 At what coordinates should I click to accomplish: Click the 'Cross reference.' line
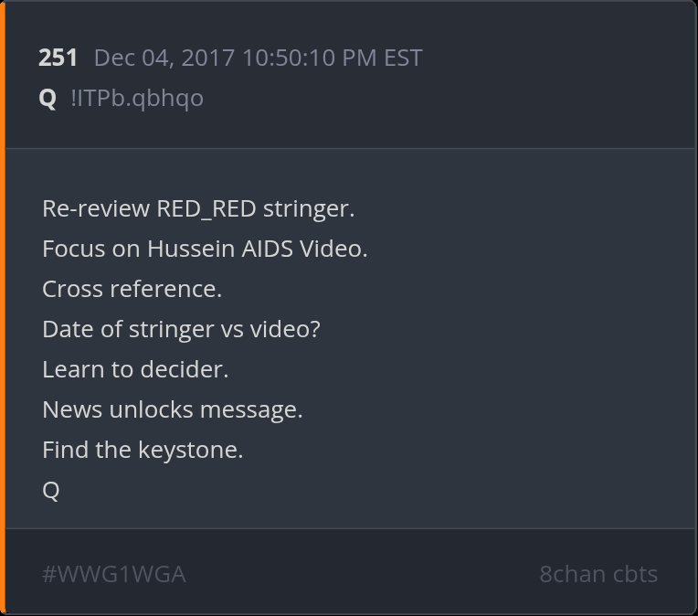[x=132, y=289]
